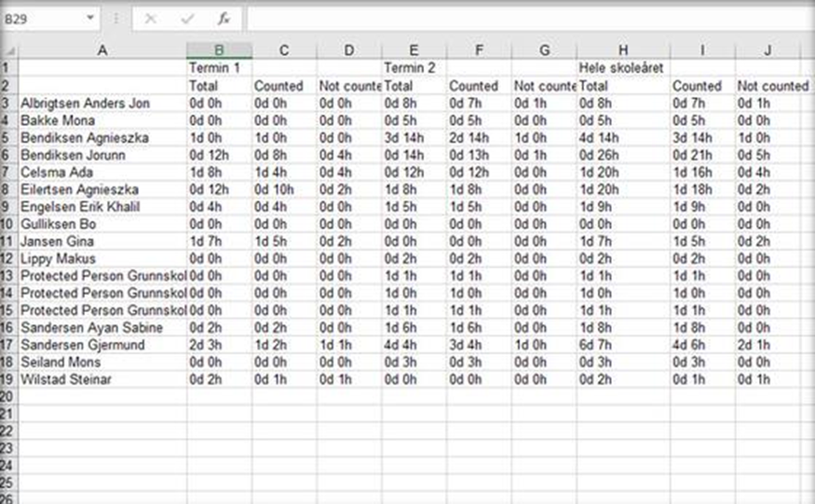Select column A header
This screenshot has height=504, width=815.
coord(102,49)
